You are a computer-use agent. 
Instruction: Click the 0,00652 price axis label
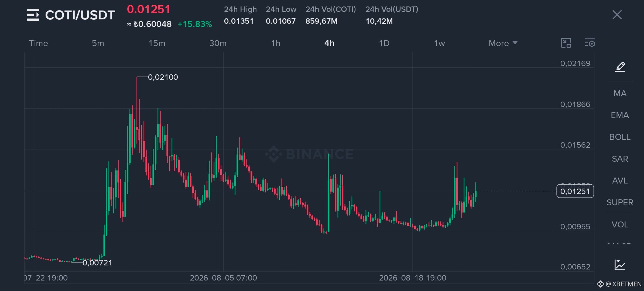[575, 267]
